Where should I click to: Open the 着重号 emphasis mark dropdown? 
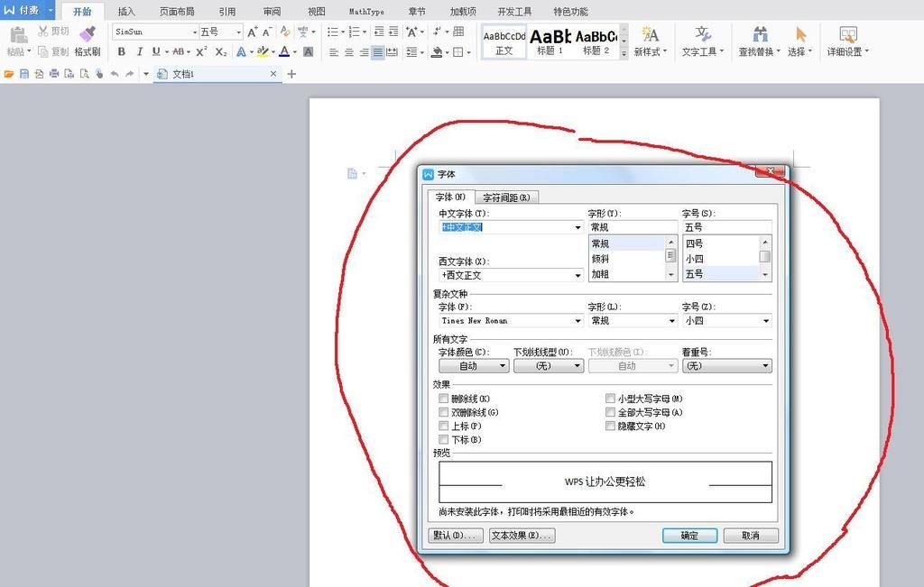[726, 365]
